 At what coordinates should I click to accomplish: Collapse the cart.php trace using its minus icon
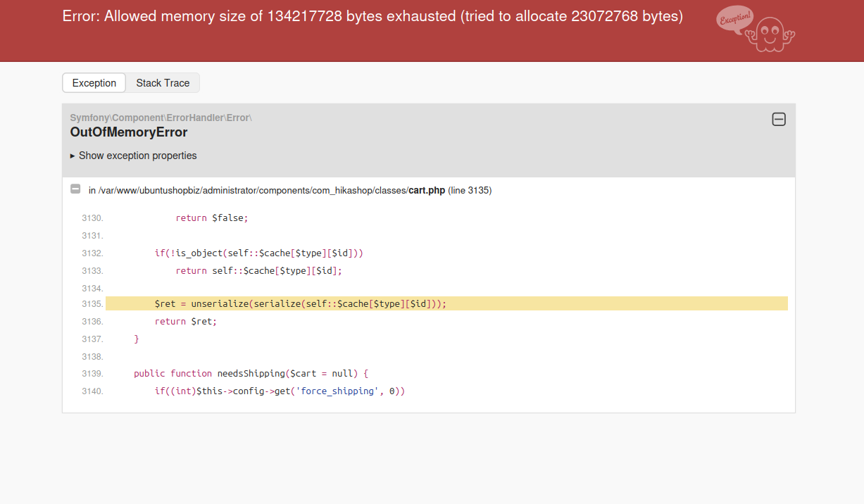tap(75, 189)
